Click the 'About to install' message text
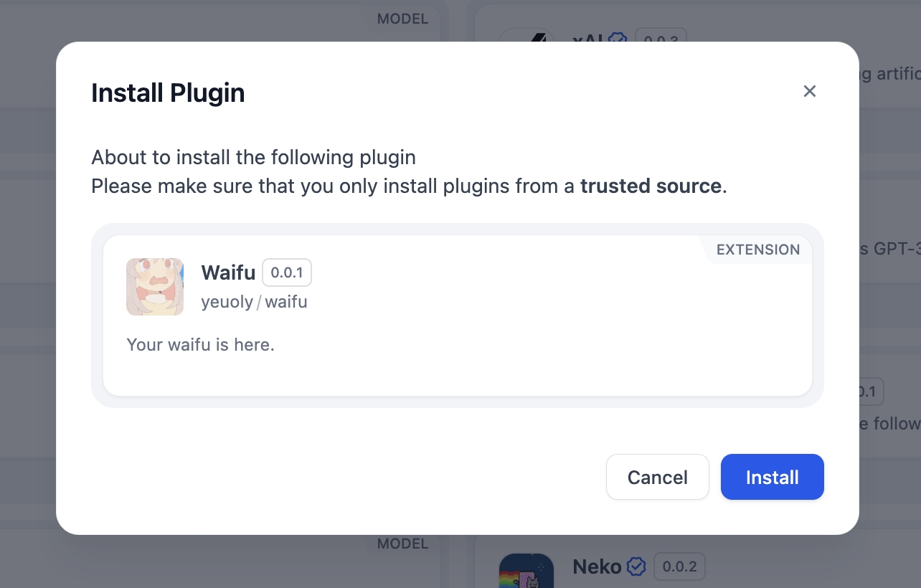This screenshot has width=921, height=588. tap(253, 157)
